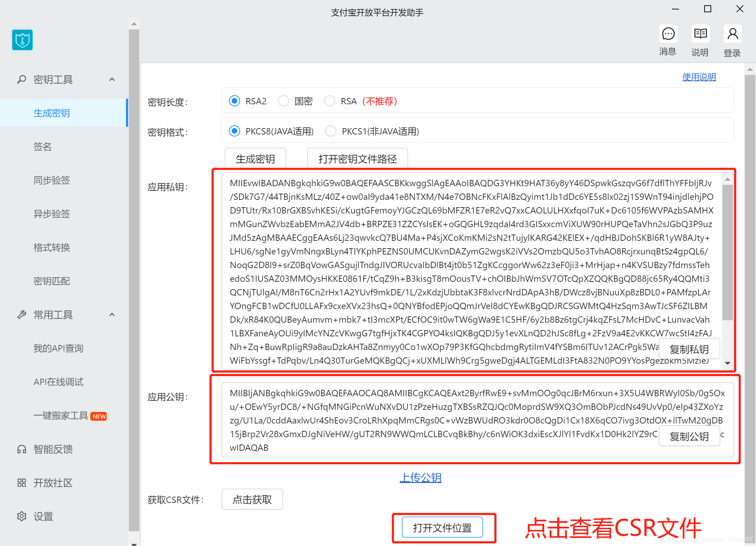Choose PKCS1(非JAVA适用) key format
This screenshot has width=756, height=546.
click(331, 131)
